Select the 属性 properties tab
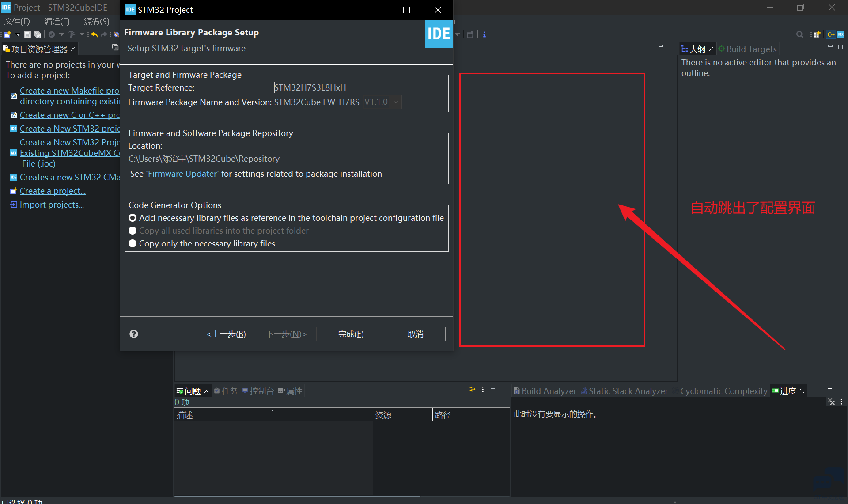 pos(290,391)
